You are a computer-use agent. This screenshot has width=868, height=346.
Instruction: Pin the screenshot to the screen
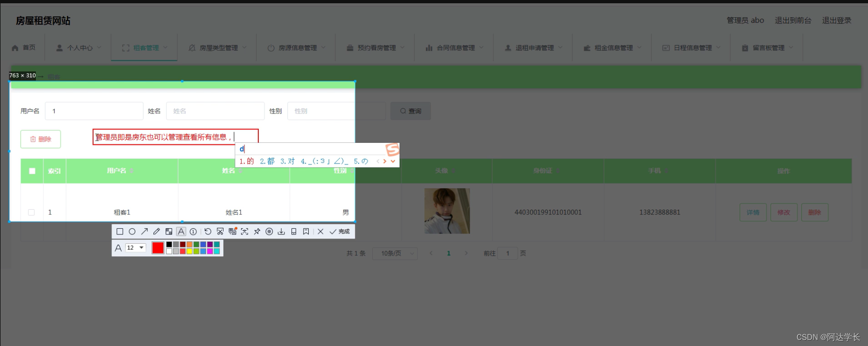(257, 232)
